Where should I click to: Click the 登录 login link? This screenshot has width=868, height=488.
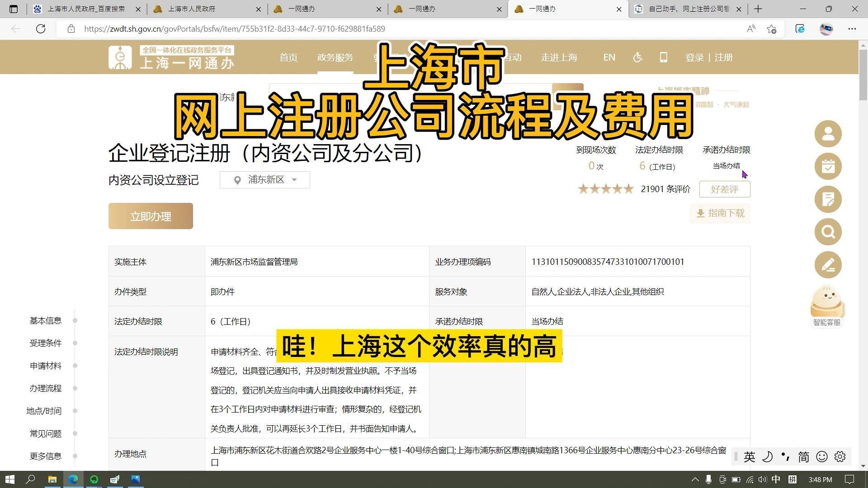click(x=694, y=57)
